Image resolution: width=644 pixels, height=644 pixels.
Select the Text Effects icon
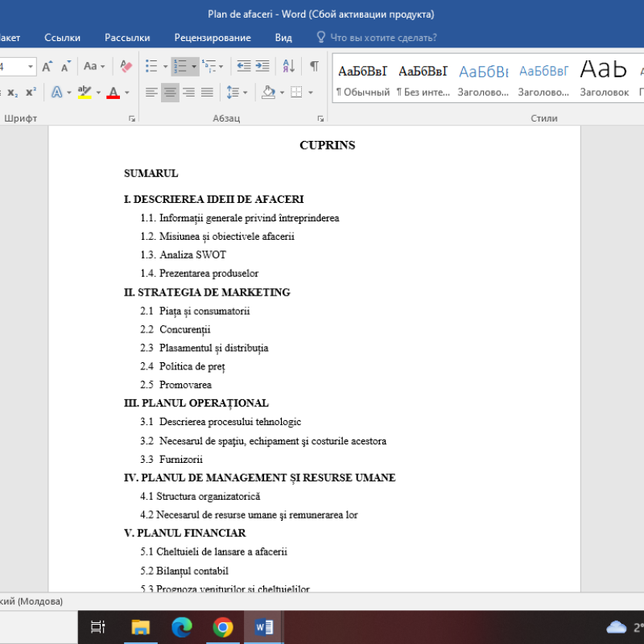[56, 91]
